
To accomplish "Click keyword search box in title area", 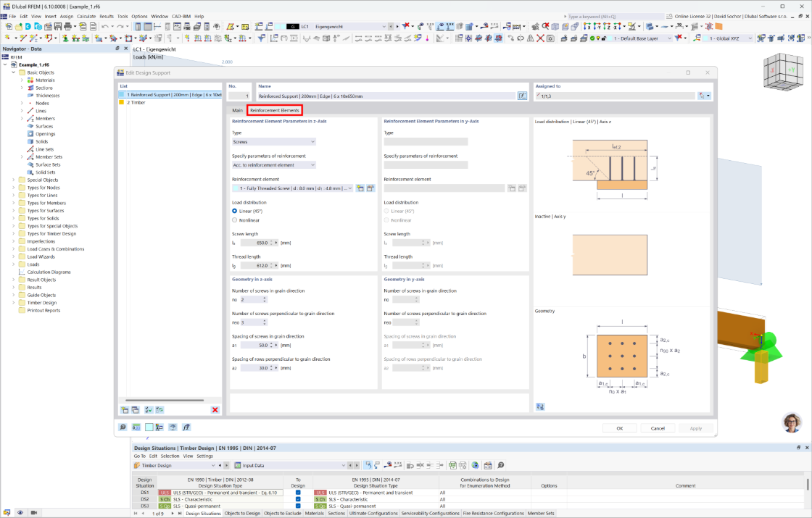I will [616, 17].
